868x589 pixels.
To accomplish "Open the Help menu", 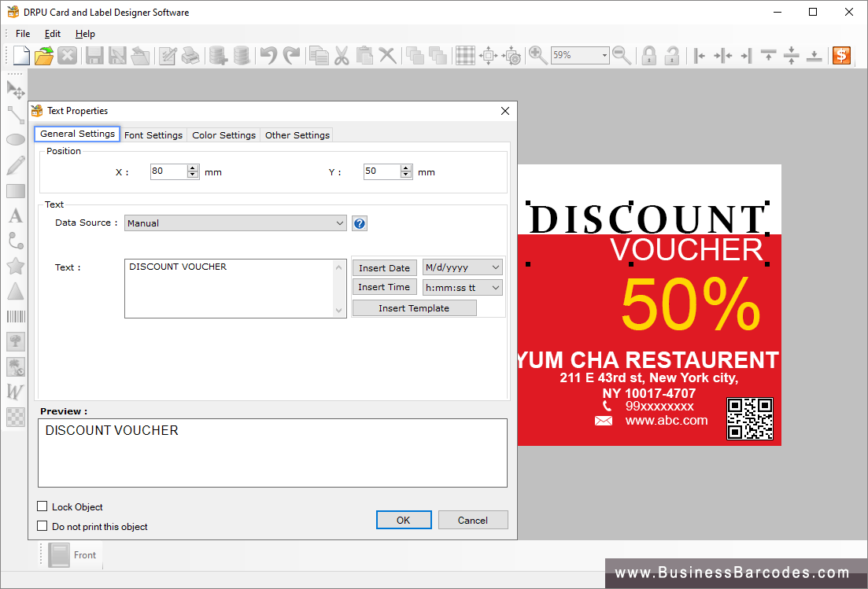I will tap(85, 34).
